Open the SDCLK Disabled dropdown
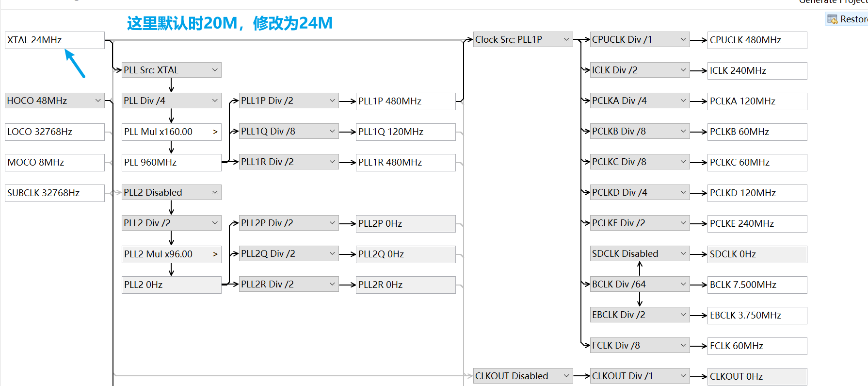868x386 pixels. 640,253
